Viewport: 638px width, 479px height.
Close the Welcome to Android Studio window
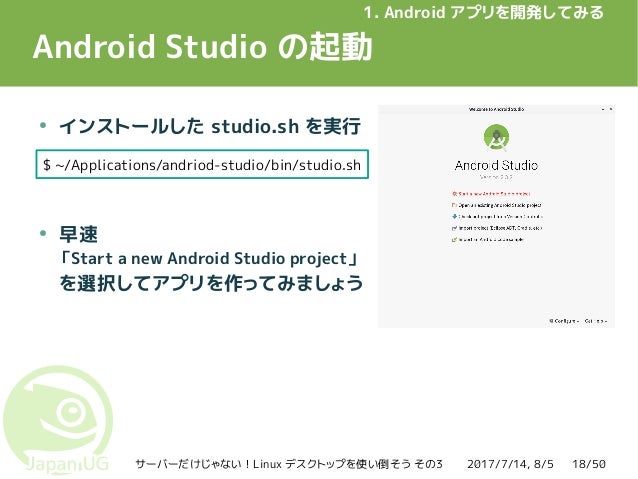(610, 109)
